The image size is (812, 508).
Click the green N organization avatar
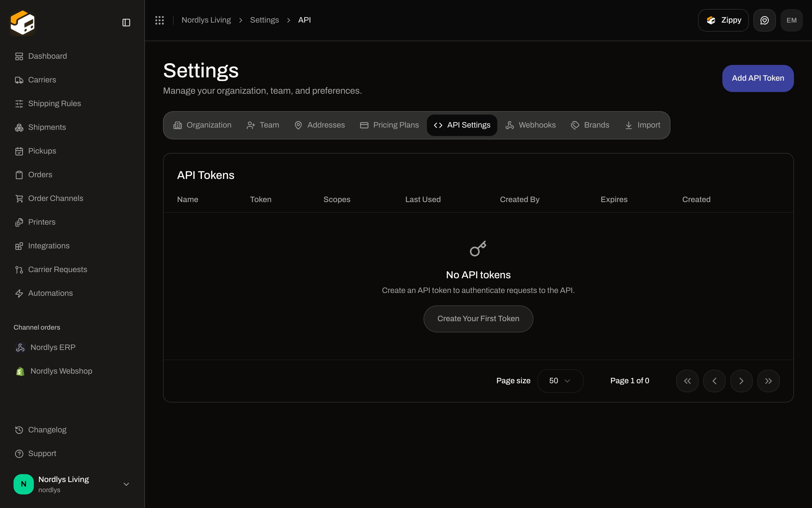click(23, 484)
